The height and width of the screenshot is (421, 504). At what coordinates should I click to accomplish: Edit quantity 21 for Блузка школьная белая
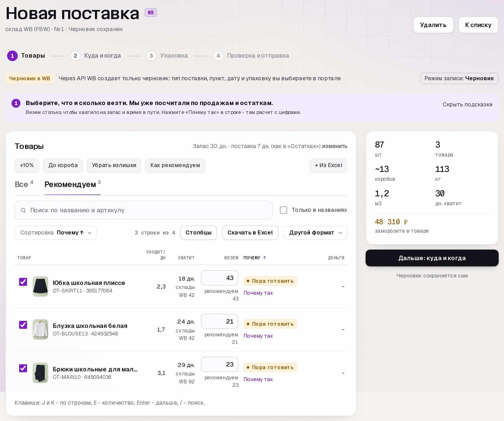pyautogui.click(x=220, y=321)
